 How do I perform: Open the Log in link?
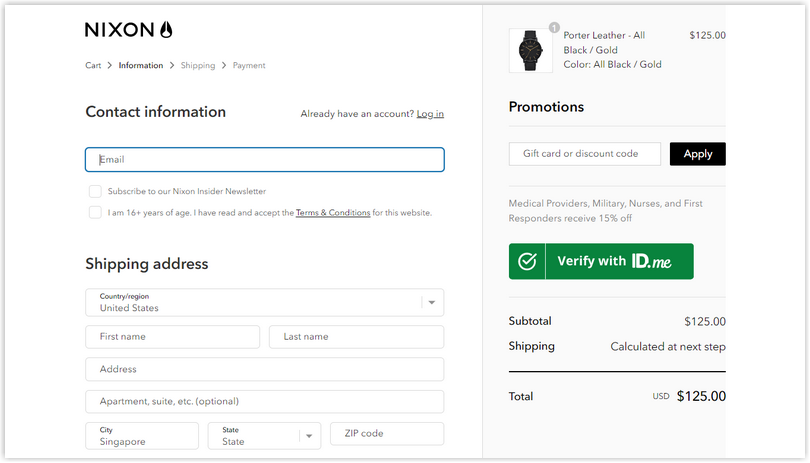click(430, 114)
